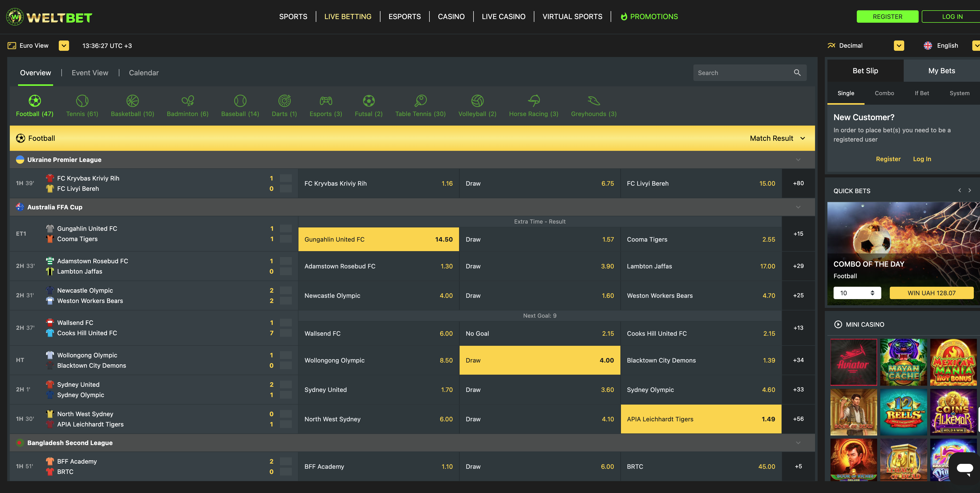
Task: Switch to Event View tab
Action: click(90, 73)
